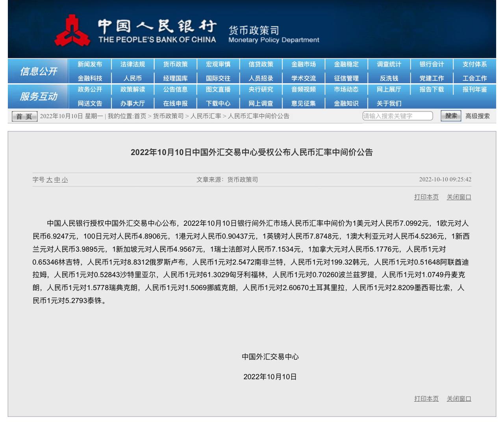The height and width of the screenshot is (422, 504).
Task: Open the 央行研究 link
Action: tap(261, 89)
